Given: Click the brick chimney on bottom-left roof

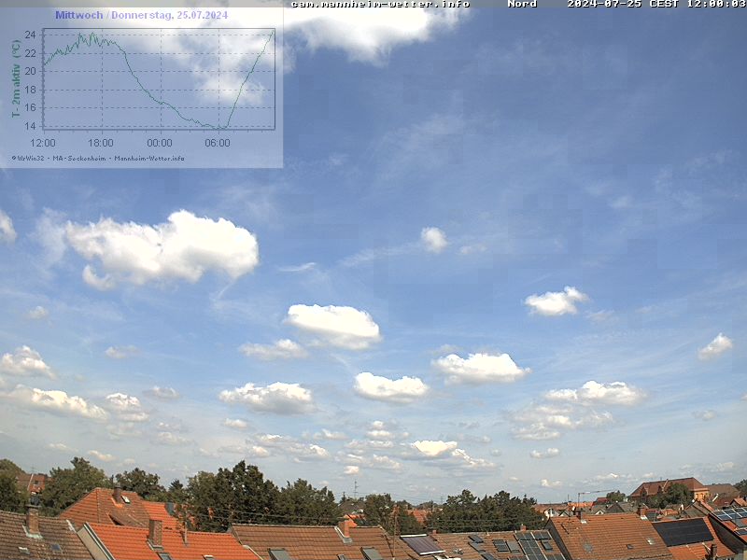Looking at the screenshot, I should click(x=33, y=518).
